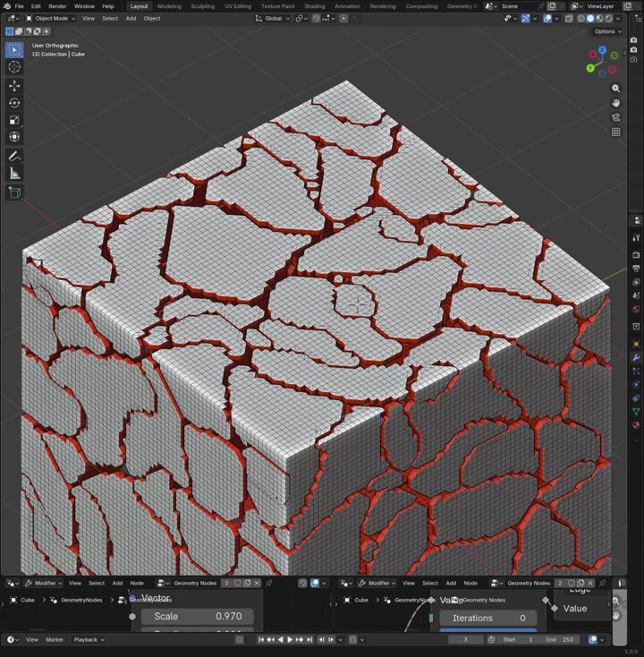The height and width of the screenshot is (657, 644).
Task: Toggle viewport gizmos
Action: [x=526, y=19]
